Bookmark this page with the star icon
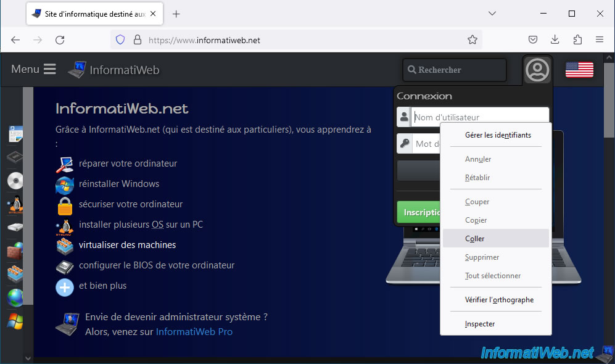The width and height of the screenshot is (615, 364). tap(473, 39)
